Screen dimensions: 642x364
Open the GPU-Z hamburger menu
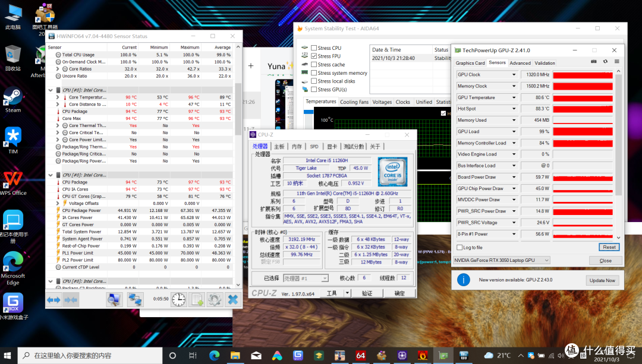[x=616, y=62]
